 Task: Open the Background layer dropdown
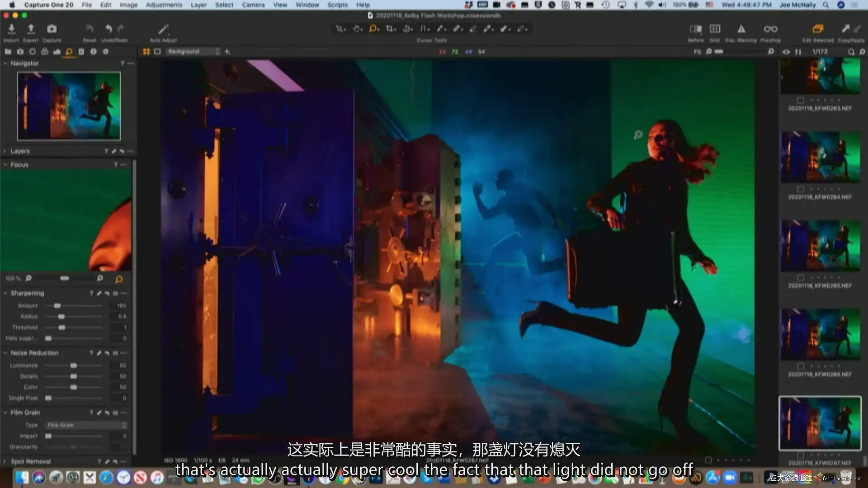(193, 52)
